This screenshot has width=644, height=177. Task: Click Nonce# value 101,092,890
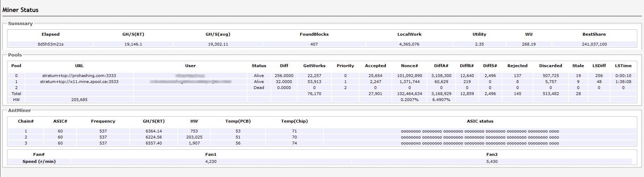(x=409, y=76)
